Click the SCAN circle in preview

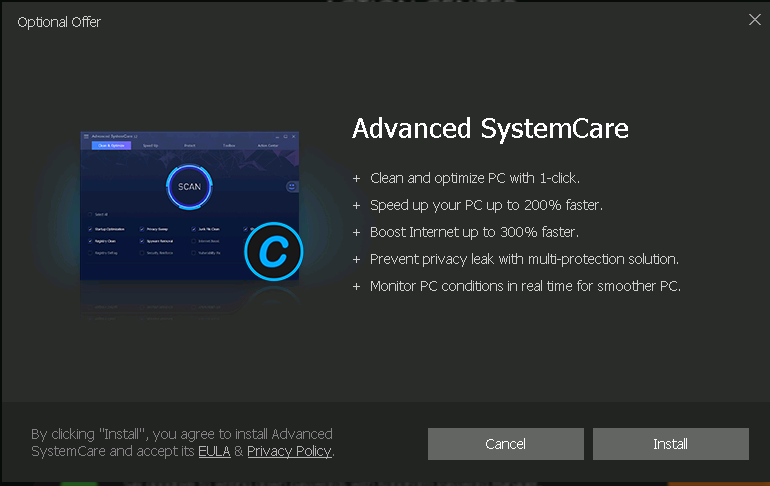point(189,187)
